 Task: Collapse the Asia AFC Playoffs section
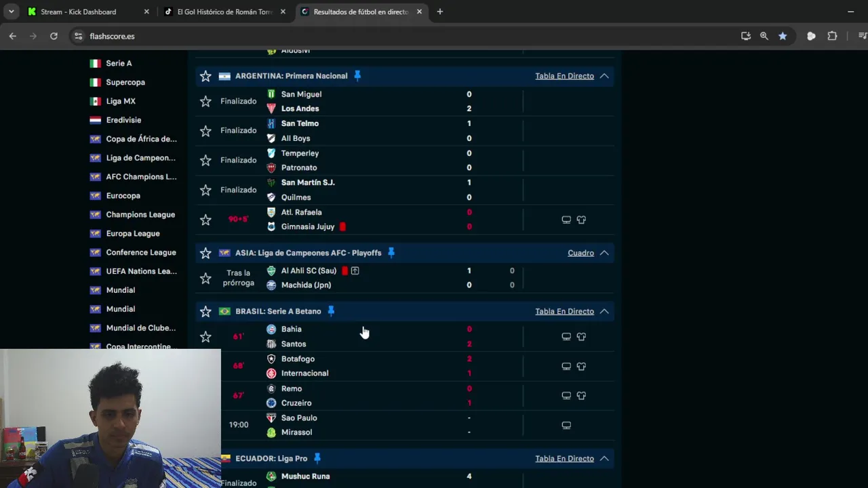coord(604,253)
